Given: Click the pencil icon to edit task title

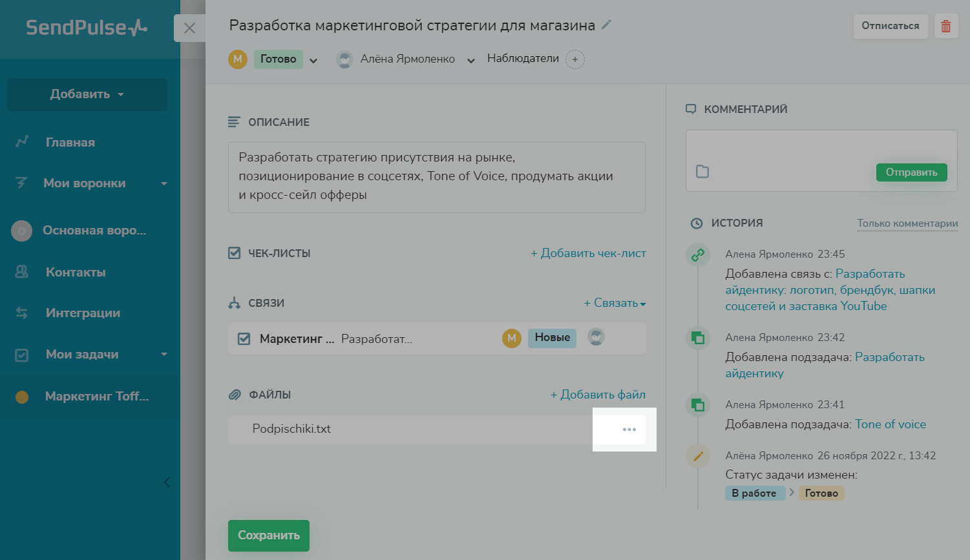Looking at the screenshot, I should pyautogui.click(x=606, y=25).
